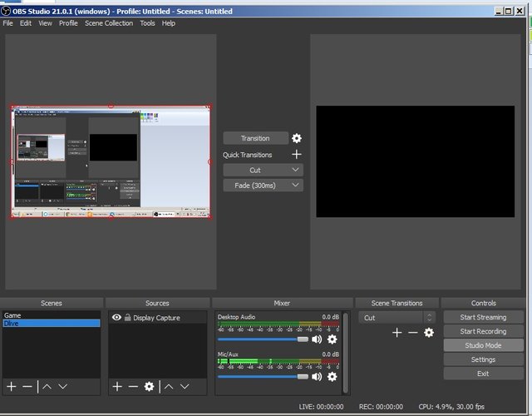The height and width of the screenshot is (416, 532).
Task: Click Start Recording
Action: (x=483, y=331)
